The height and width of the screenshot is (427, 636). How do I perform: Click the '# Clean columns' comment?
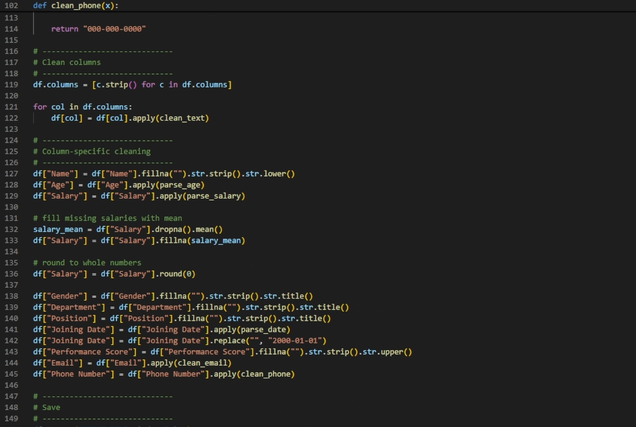(x=69, y=62)
